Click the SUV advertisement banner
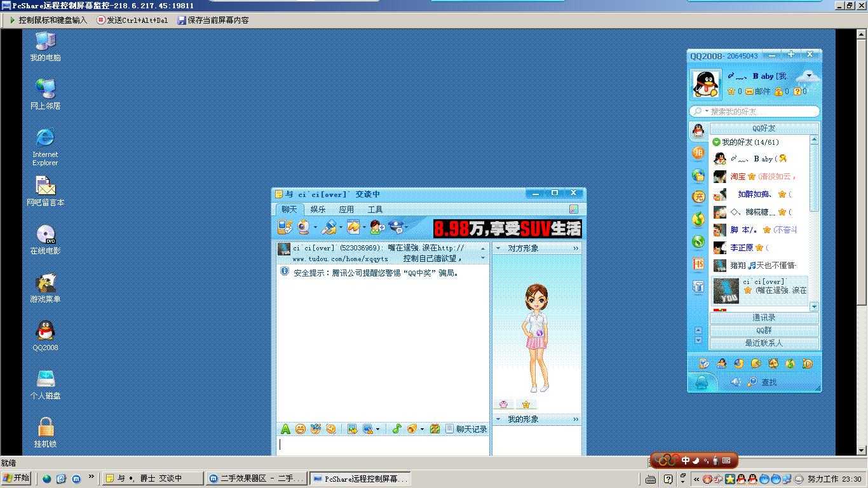 pos(507,229)
